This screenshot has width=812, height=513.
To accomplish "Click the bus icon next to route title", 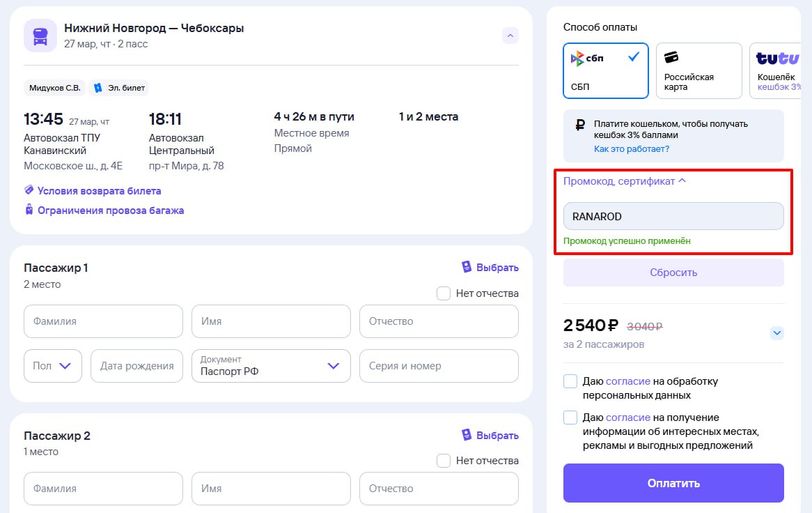I will point(40,36).
